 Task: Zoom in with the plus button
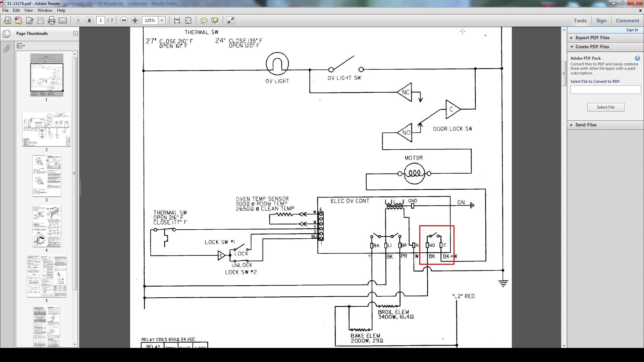(135, 20)
